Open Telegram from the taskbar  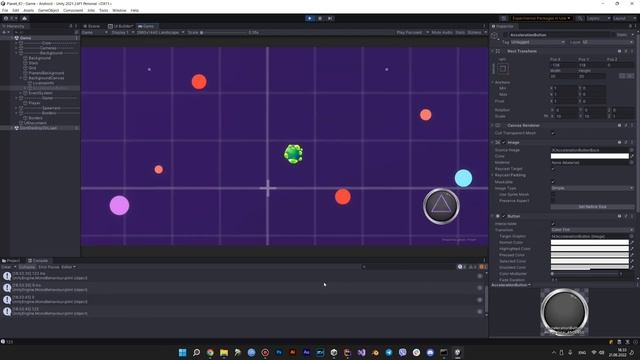point(389,352)
